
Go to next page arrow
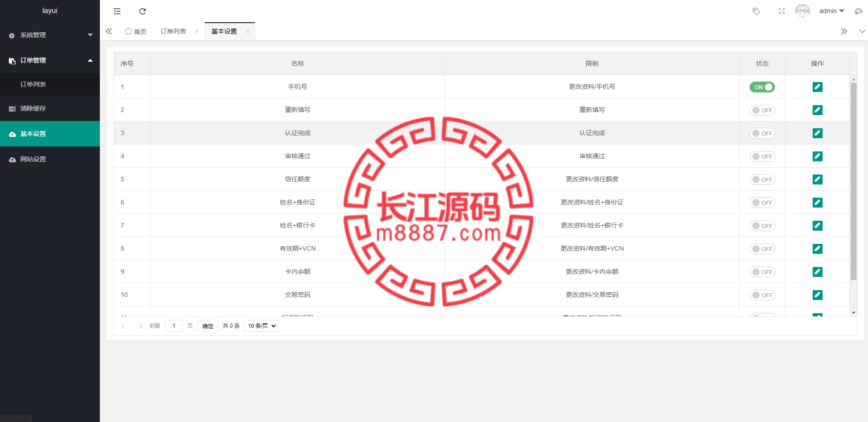click(140, 326)
